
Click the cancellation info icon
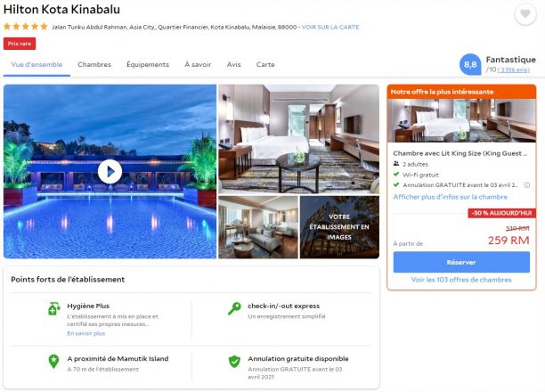click(x=527, y=185)
